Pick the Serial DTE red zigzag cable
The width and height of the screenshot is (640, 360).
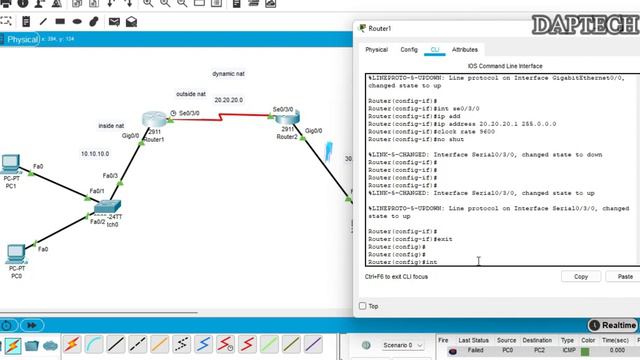(x=247, y=344)
